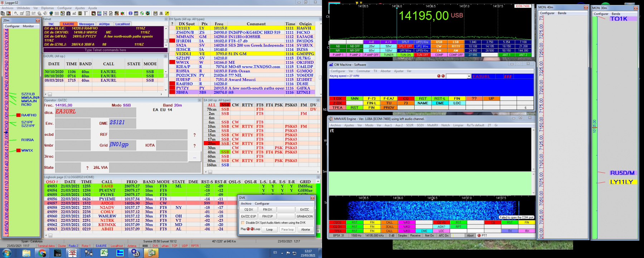The width and height of the screenshot is (644, 258).
Task: Open the Diplomas menu
Action: (48, 8)
